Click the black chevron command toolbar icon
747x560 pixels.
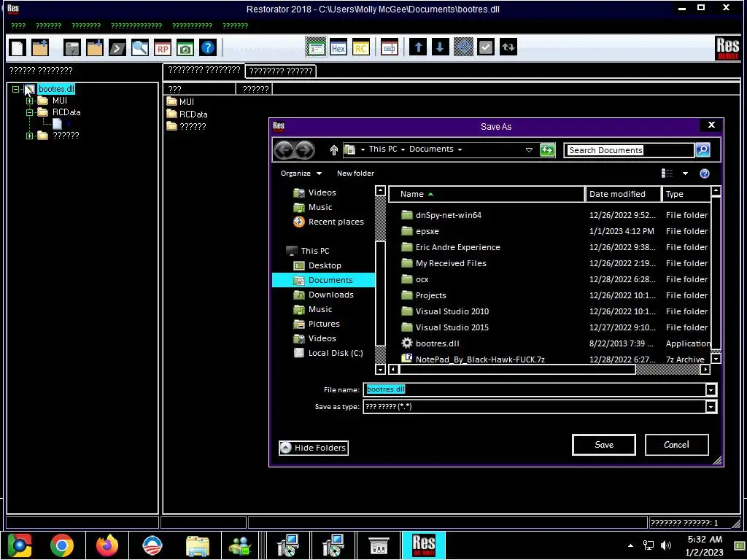coord(117,47)
